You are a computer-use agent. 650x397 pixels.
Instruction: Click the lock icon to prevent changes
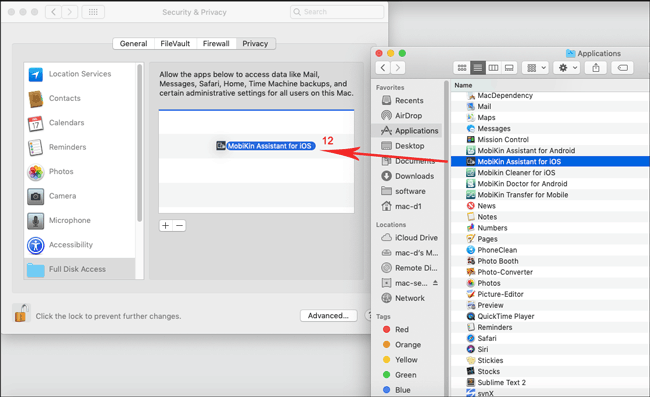pos(21,313)
